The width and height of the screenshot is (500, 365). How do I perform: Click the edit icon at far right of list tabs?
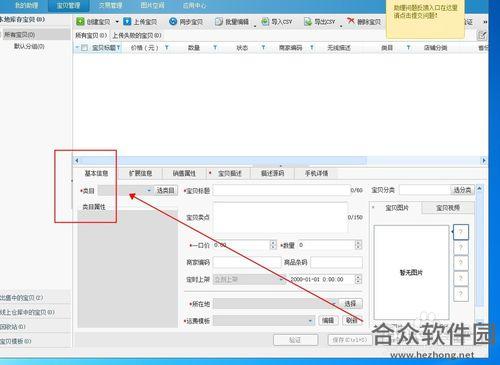point(482,35)
